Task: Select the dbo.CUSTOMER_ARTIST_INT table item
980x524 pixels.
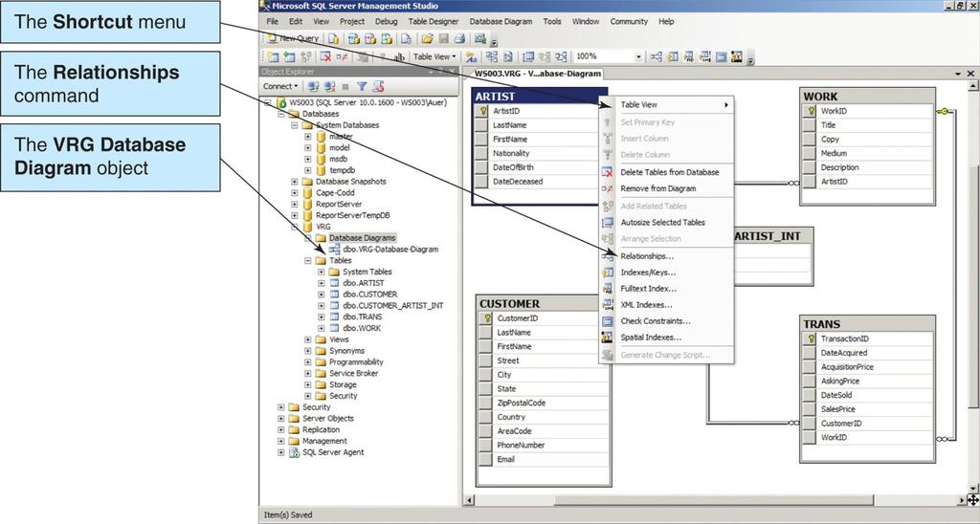Action: tap(392, 305)
